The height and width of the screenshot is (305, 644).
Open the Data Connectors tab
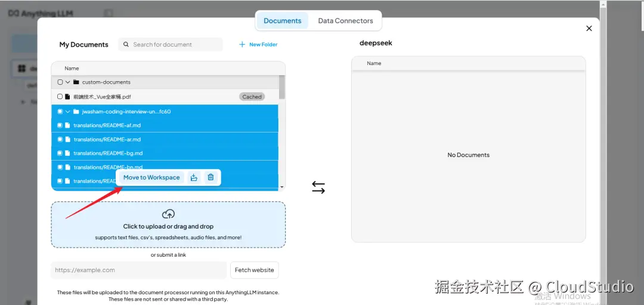(x=345, y=20)
